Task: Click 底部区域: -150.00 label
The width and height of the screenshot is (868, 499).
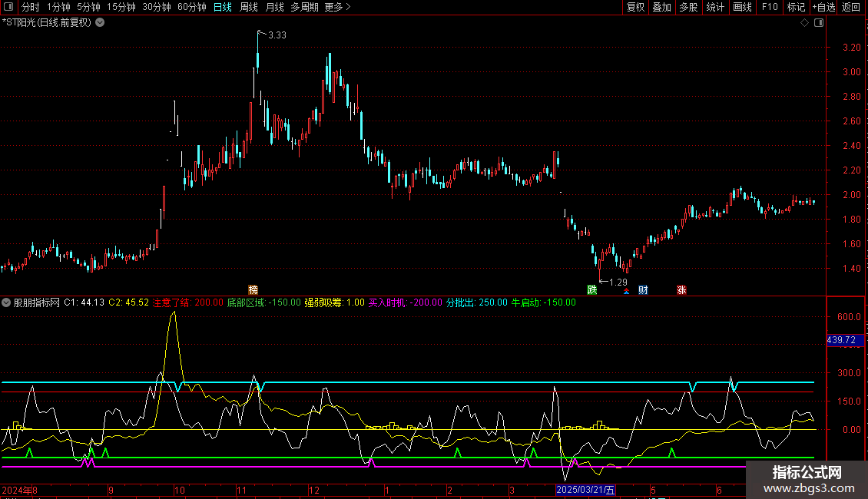Action: [x=264, y=302]
